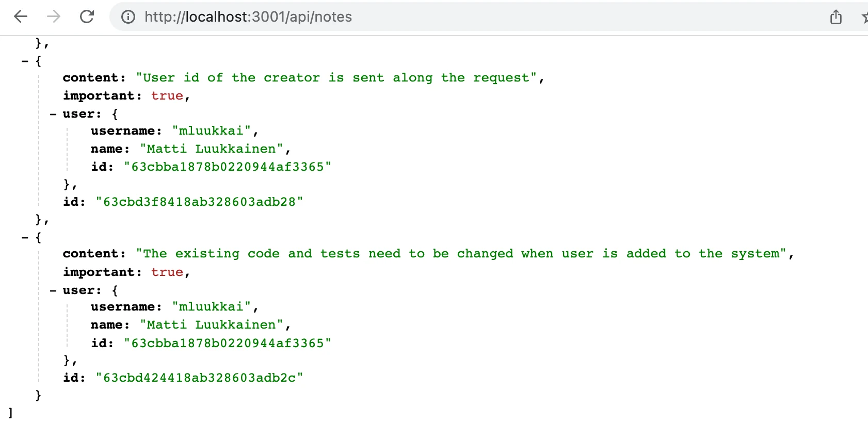Click "mluukkai" username in the first visible note

click(x=212, y=131)
